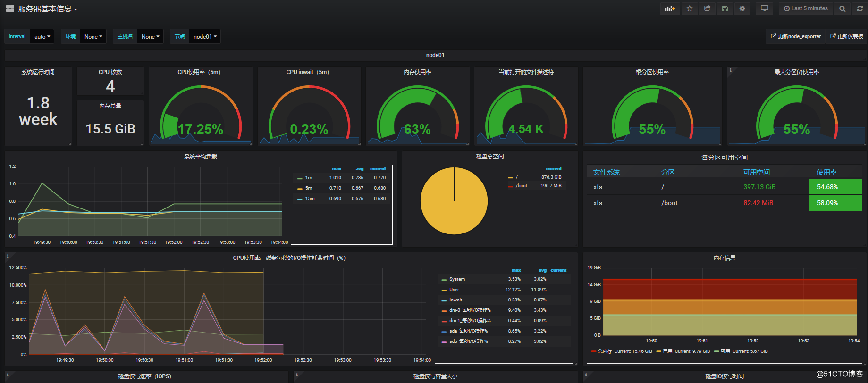Open the 主机名 None dropdown

(x=150, y=36)
